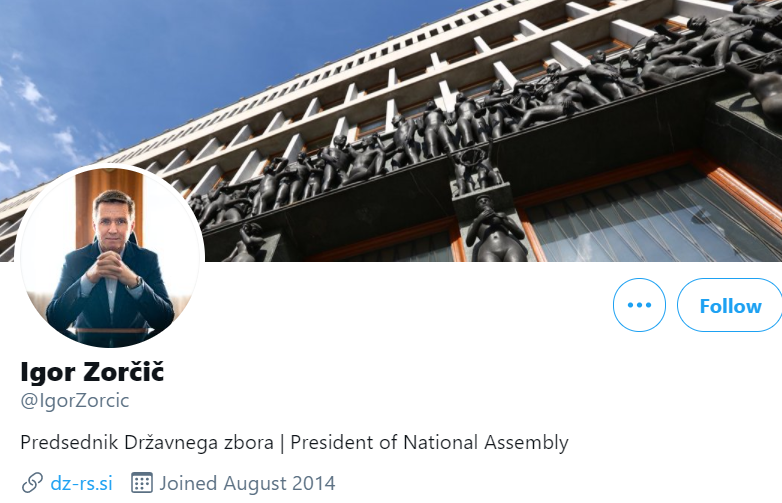Click the Joined August 2014 text
782x503 pixels.
click(x=247, y=483)
